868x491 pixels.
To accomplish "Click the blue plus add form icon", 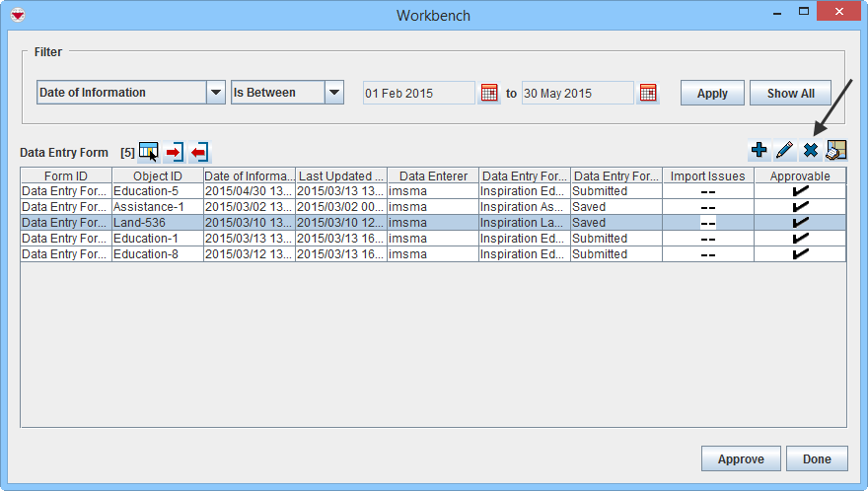I will point(759,150).
